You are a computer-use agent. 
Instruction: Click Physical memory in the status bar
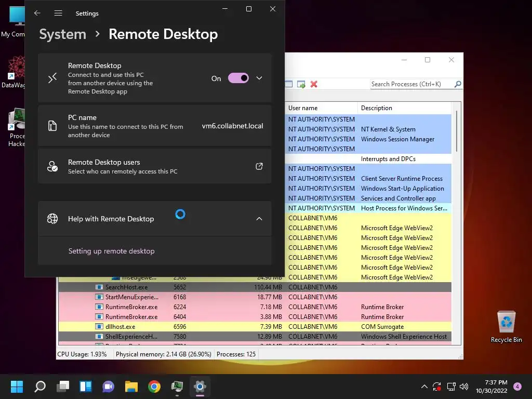point(164,354)
